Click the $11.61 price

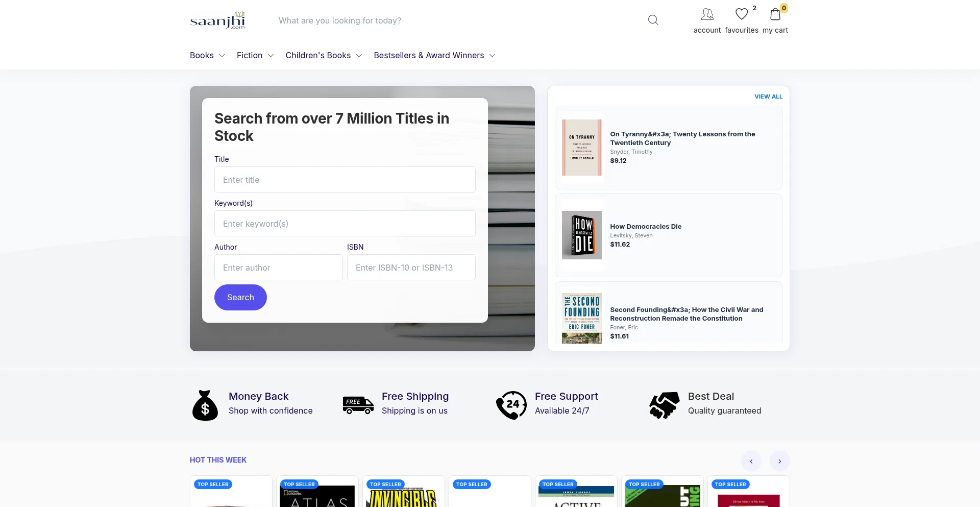[620, 336]
